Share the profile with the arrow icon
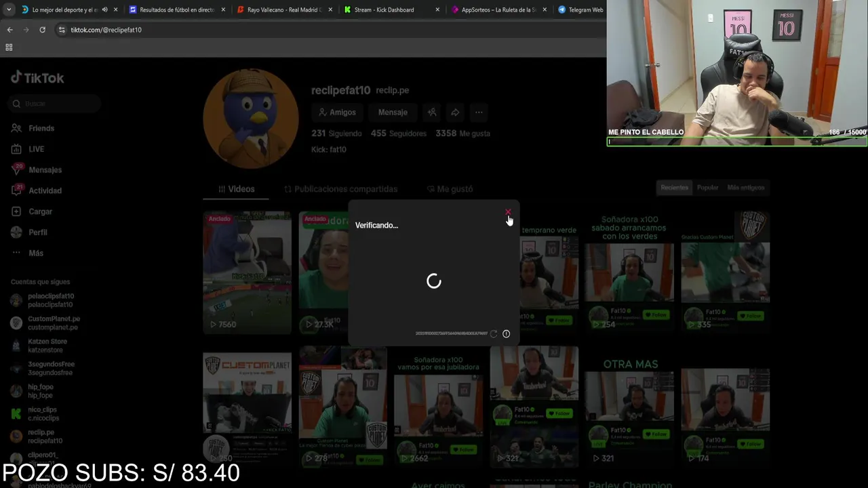This screenshot has width=868, height=488. click(455, 113)
